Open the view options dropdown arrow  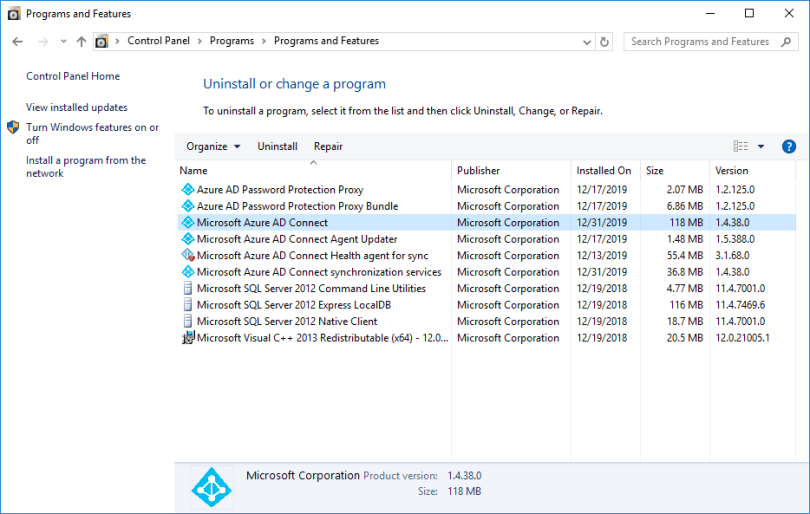(761, 146)
